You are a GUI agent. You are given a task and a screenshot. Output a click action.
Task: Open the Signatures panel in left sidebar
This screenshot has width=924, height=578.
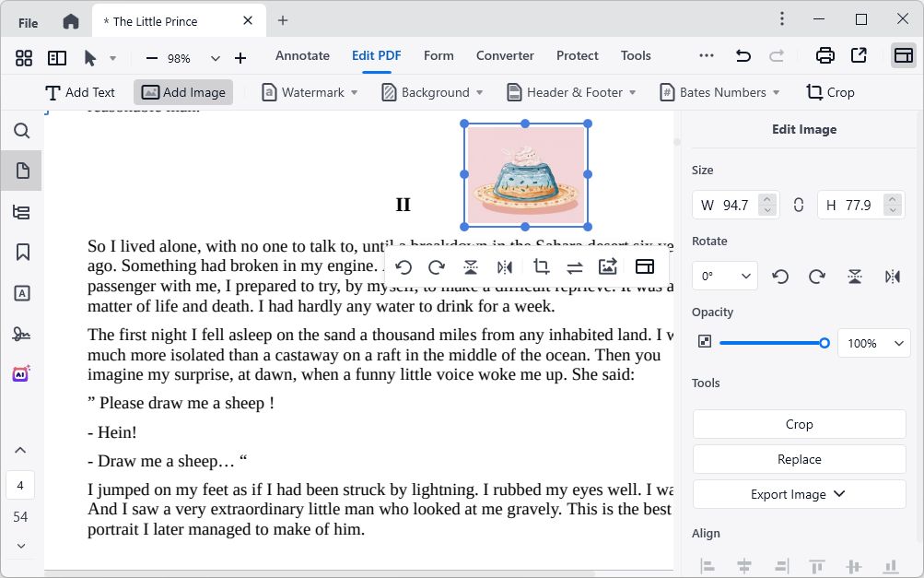click(22, 334)
